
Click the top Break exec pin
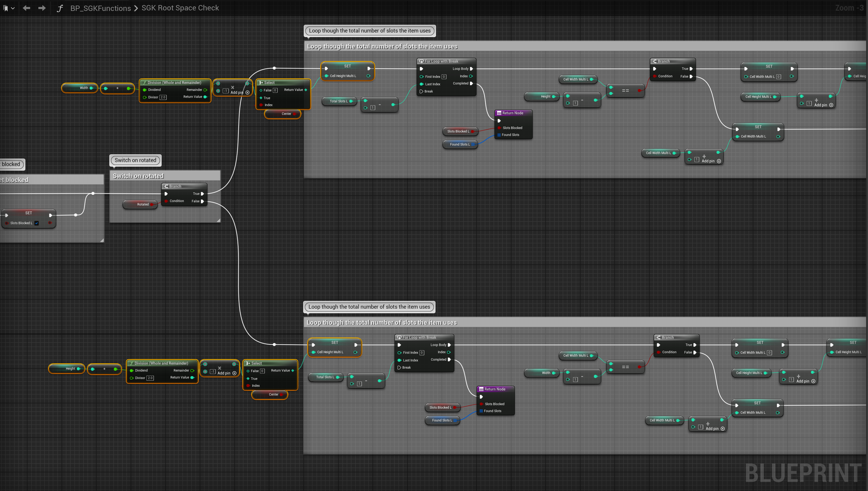pyautogui.click(x=421, y=91)
